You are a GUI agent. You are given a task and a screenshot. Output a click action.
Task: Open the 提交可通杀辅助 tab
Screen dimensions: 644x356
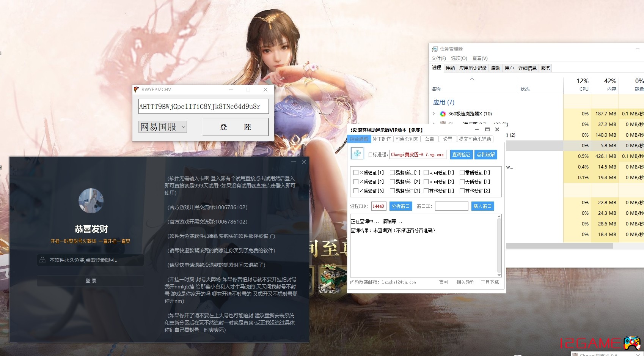pyautogui.click(x=475, y=139)
